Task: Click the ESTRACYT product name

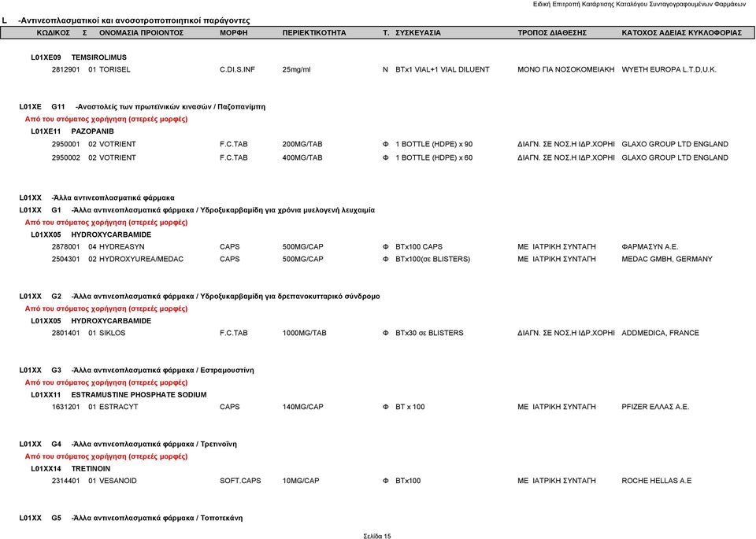Action: pos(119,407)
